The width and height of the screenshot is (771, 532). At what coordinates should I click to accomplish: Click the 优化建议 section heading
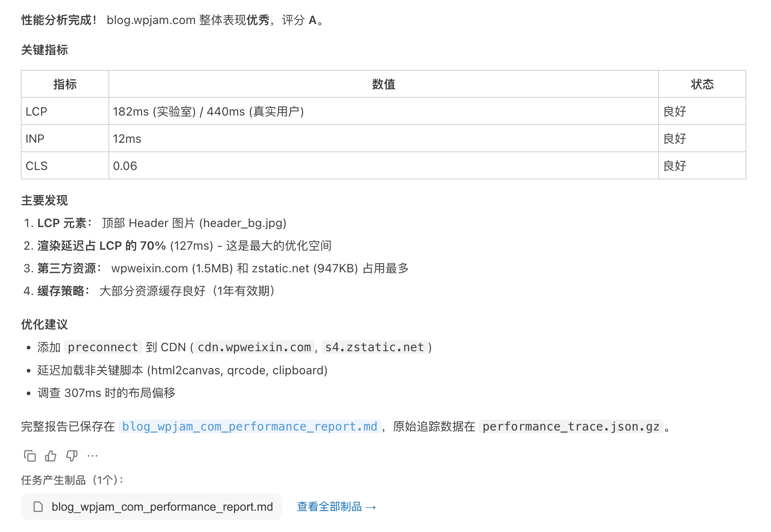(x=44, y=324)
